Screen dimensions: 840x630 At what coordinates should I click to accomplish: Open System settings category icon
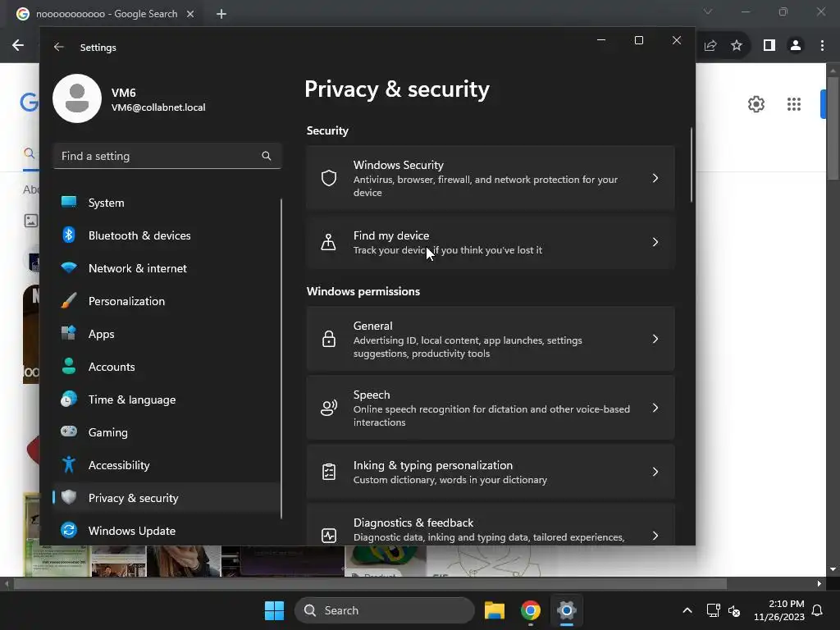pyautogui.click(x=69, y=202)
